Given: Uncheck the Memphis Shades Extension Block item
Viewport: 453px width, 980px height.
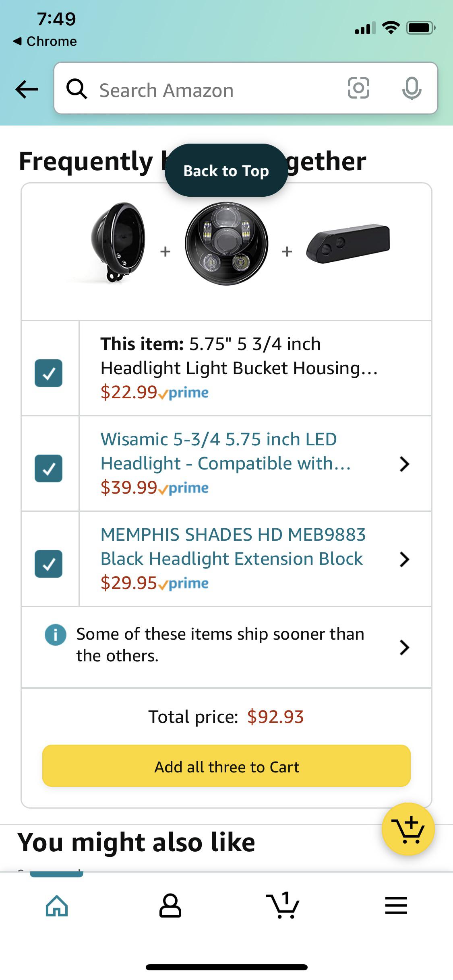Looking at the screenshot, I should tap(49, 564).
